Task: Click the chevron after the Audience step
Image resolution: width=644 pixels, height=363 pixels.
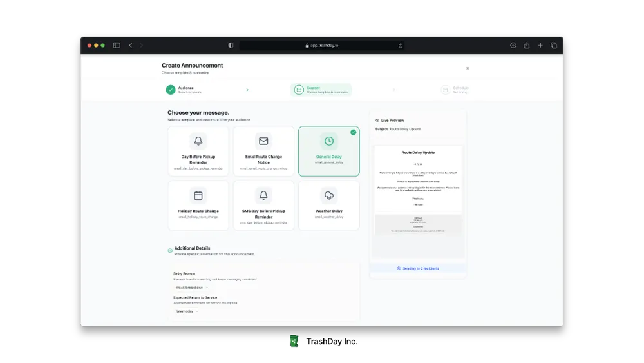Action: 247,90
